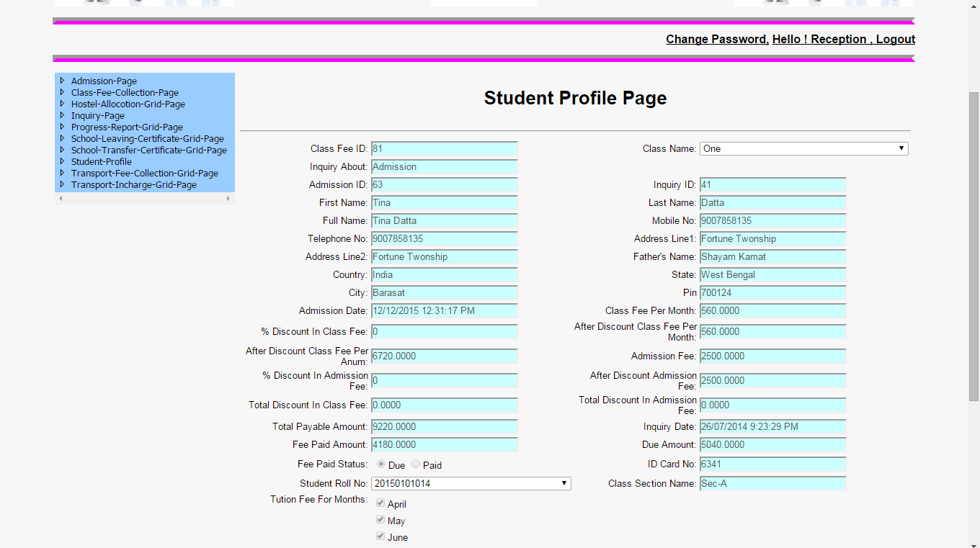Open Transport-Incharge-Grid-Page in the sidebar
Image resolution: width=980 pixels, height=548 pixels.
click(134, 185)
